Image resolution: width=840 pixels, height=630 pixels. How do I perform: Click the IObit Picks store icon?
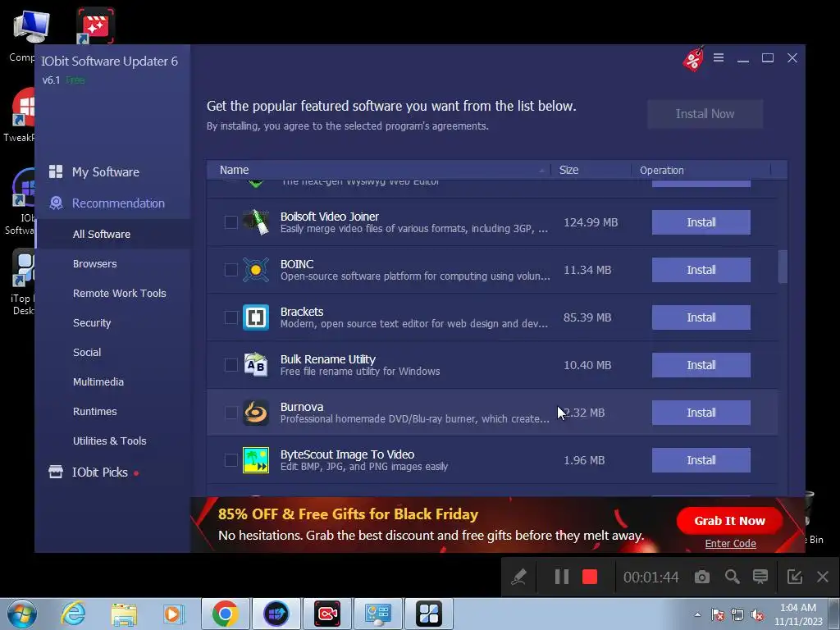56,472
